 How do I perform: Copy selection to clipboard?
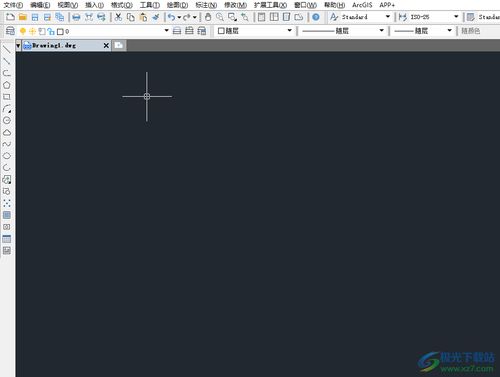click(131, 17)
